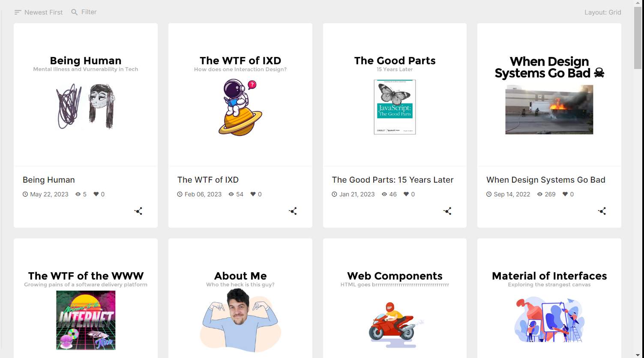Click the clock icon beside Jan 21, 2023

(x=335, y=194)
